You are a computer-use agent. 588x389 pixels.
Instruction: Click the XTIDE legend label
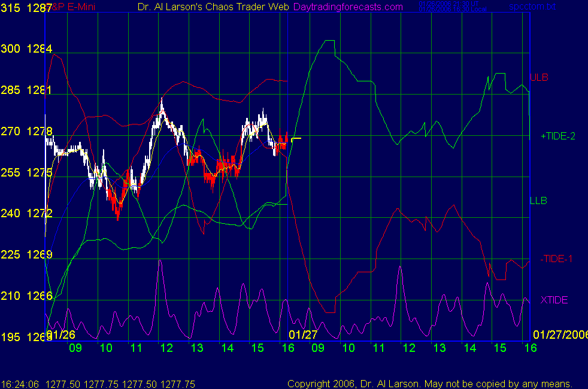[554, 300]
